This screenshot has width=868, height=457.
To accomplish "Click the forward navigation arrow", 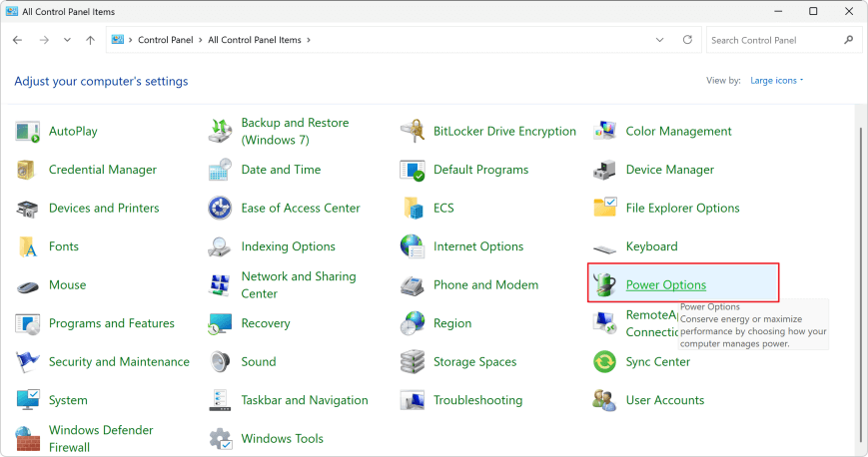I will click(x=44, y=40).
